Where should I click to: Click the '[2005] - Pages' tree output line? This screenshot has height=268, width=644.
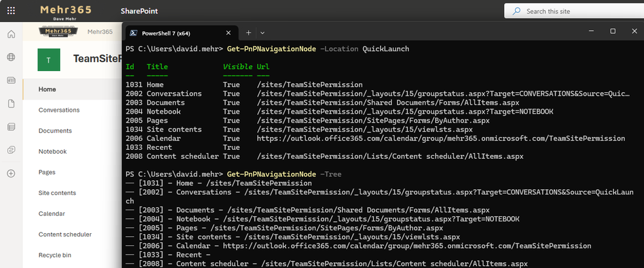pyautogui.click(x=284, y=228)
